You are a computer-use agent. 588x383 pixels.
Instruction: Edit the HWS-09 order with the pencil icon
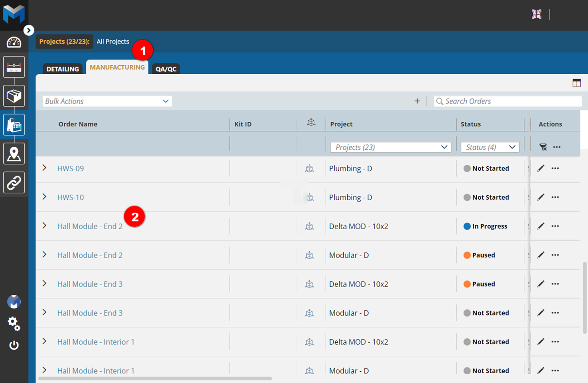click(x=541, y=168)
